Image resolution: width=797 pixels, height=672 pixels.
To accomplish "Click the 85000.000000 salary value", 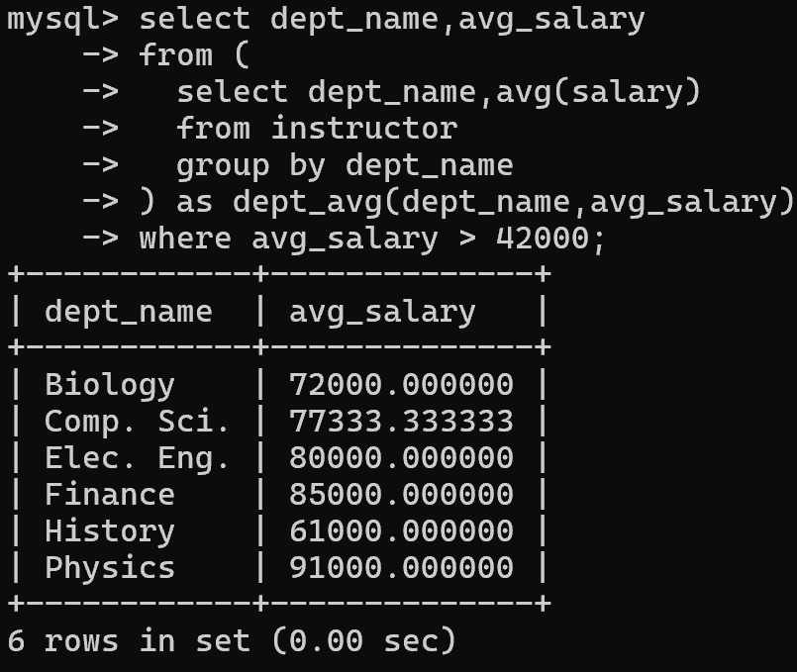I will pos(401,495).
